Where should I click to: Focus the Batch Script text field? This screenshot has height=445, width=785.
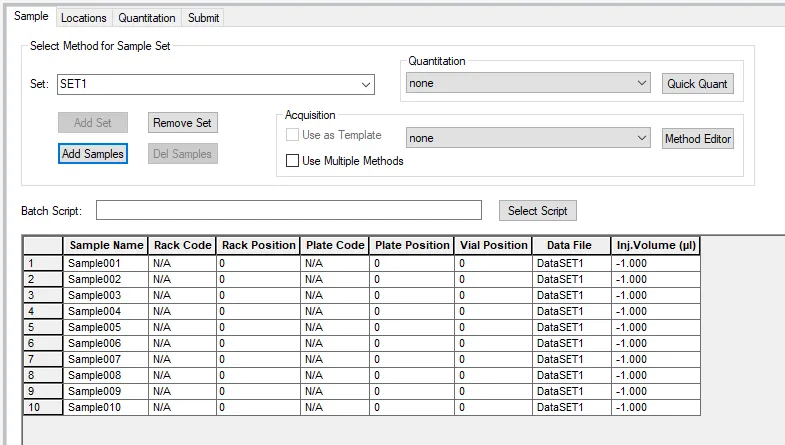pos(289,210)
